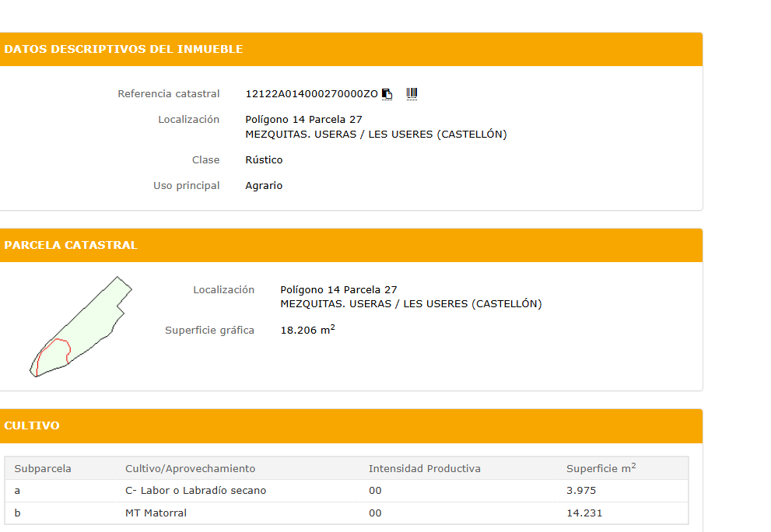
Task: Click the Intensidad Productiva column header
Action: pos(424,468)
